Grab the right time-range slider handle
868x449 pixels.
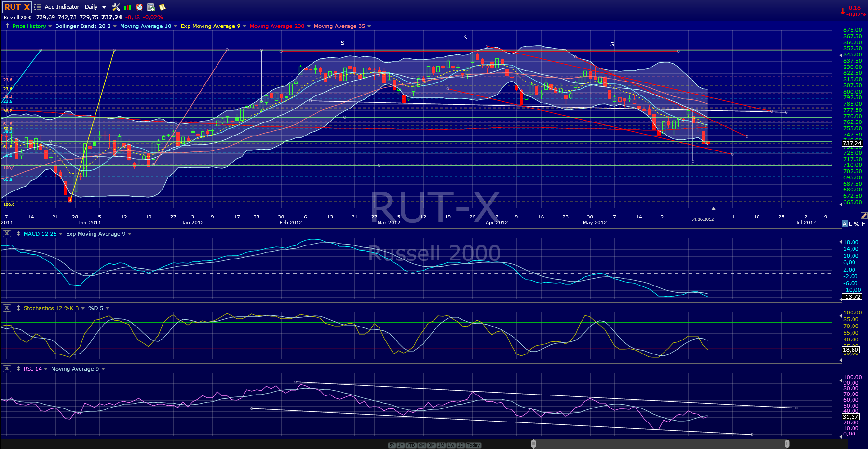coord(787,444)
